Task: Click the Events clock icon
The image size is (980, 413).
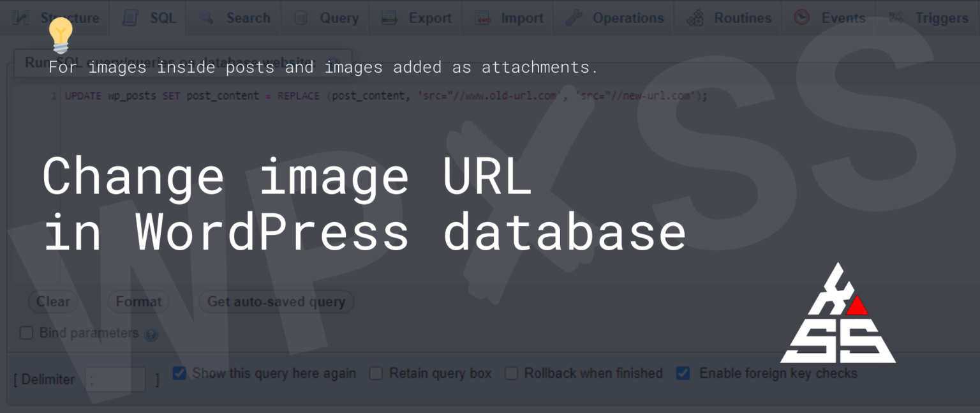Action: pos(802,18)
